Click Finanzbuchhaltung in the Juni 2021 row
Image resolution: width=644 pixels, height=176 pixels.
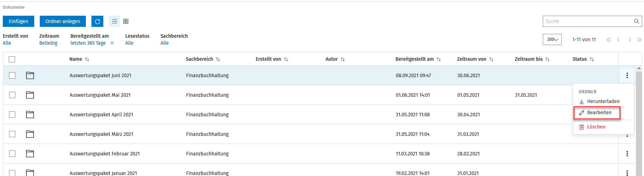(x=207, y=75)
